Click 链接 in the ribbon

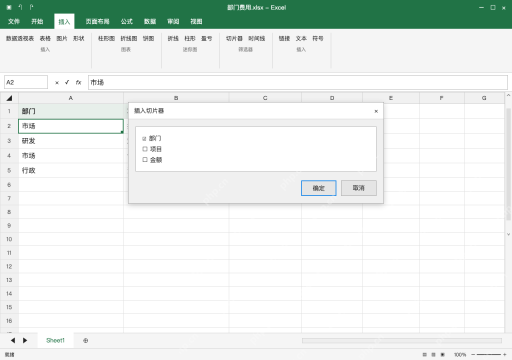click(x=284, y=39)
